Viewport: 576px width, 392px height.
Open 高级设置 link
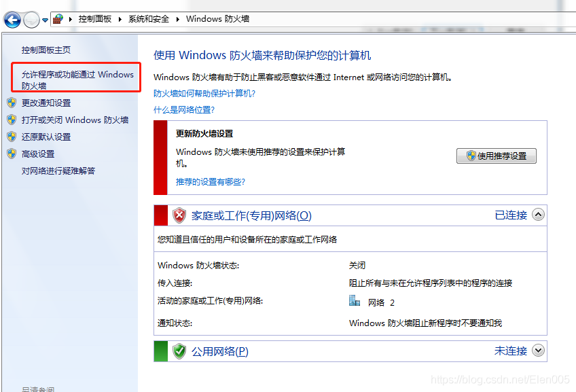click(x=38, y=154)
